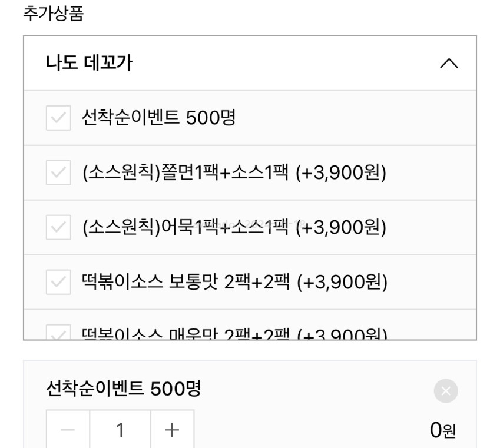This screenshot has height=448, width=500.
Task: Click the 0원 price text
Action: (442, 431)
